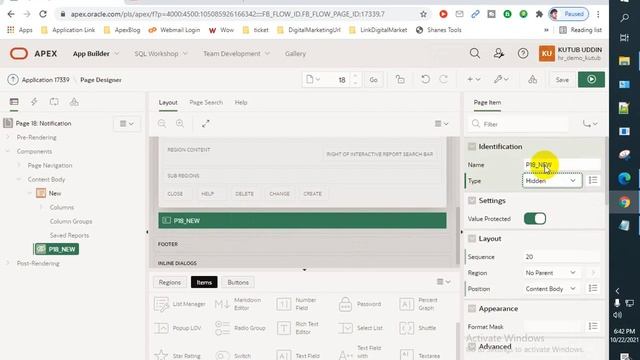Screen dimensions: 640x360
Task: Open the gallery pane options menu
Action: (443, 282)
